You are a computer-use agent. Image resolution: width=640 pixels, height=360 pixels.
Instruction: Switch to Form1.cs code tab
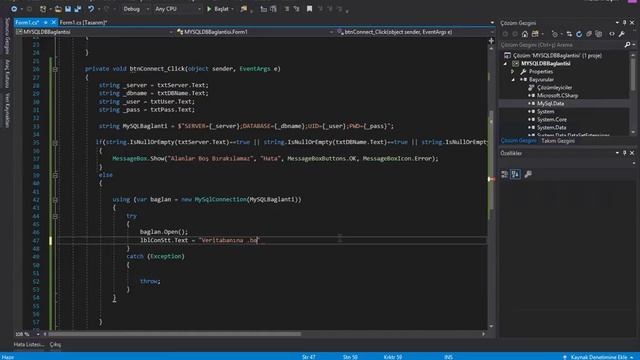(27, 22)
